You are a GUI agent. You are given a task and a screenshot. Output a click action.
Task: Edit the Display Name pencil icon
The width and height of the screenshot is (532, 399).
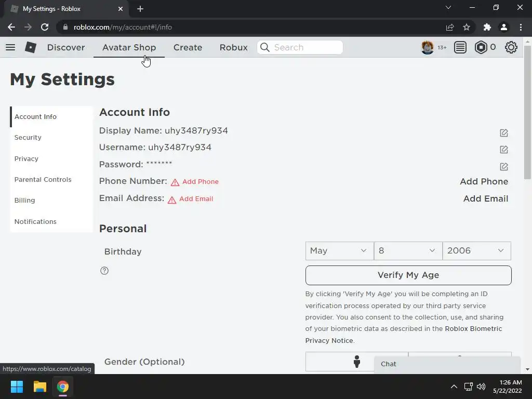pyautogui.click(x=504, y=132)
